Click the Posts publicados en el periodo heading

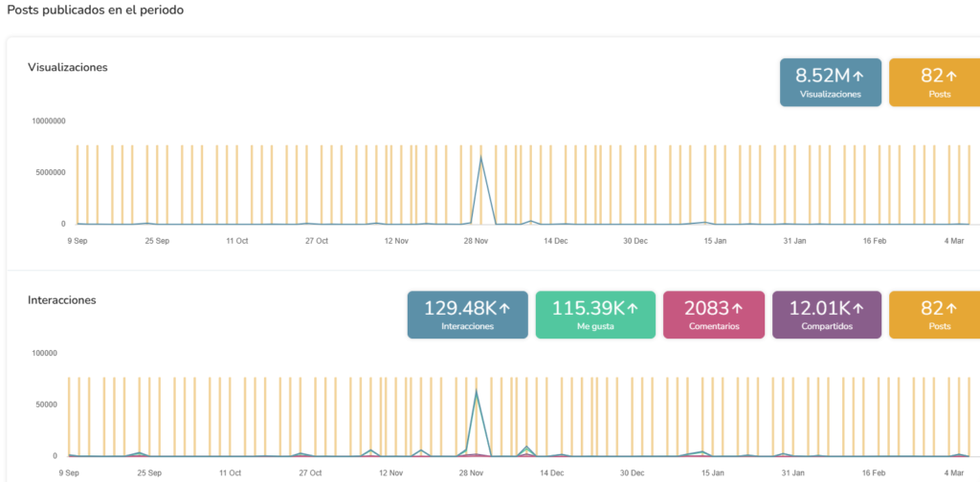[96, 10]
